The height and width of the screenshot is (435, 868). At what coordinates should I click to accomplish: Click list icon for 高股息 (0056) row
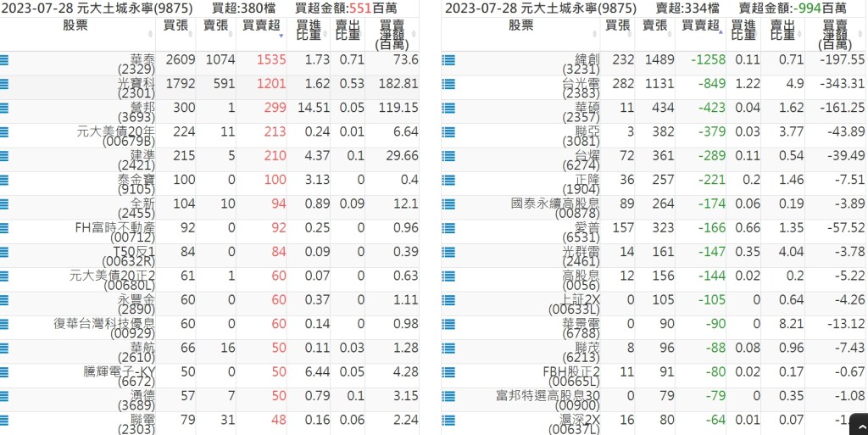(448, 276)
